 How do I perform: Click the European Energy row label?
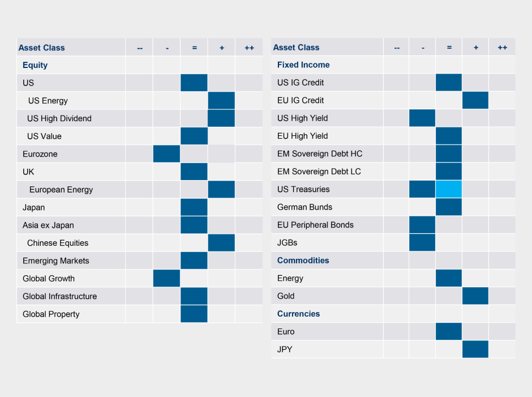(61, 190)
